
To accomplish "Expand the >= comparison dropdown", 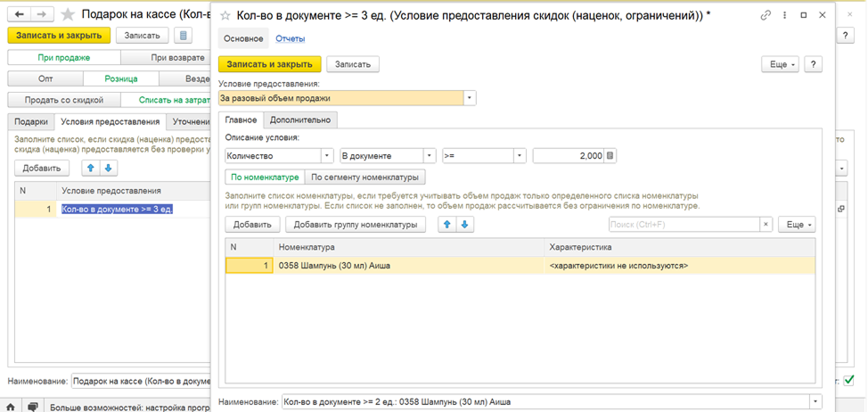I will click(520, 156).
